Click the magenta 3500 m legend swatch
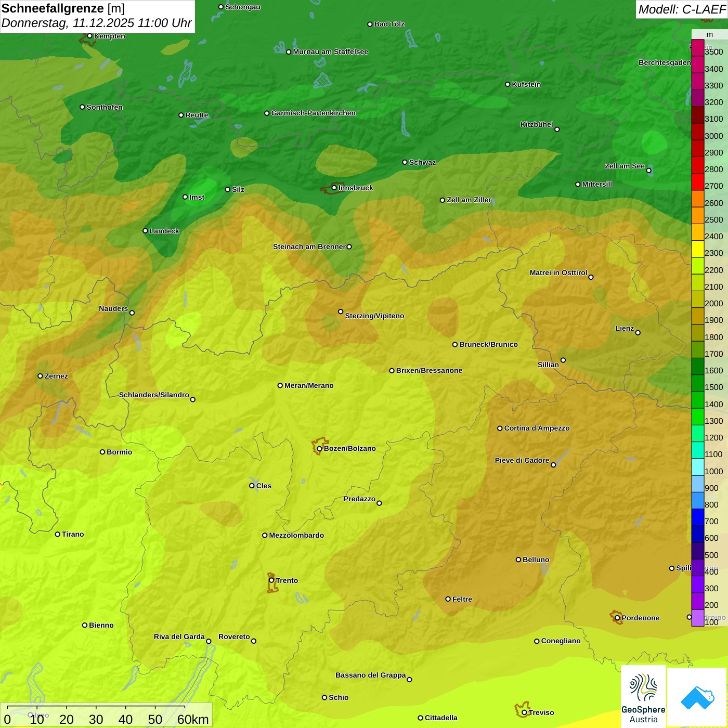The height and width of the screenshot is (728, 728). pyautogui.click(x=698, y=48)
